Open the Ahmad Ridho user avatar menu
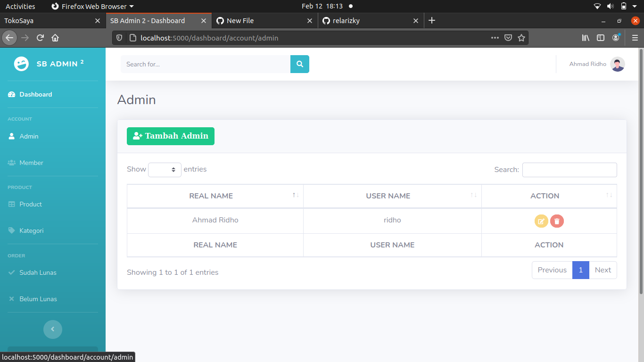This screenshot has height=362, width=644. pyautogui.click(x=618, y=64)
